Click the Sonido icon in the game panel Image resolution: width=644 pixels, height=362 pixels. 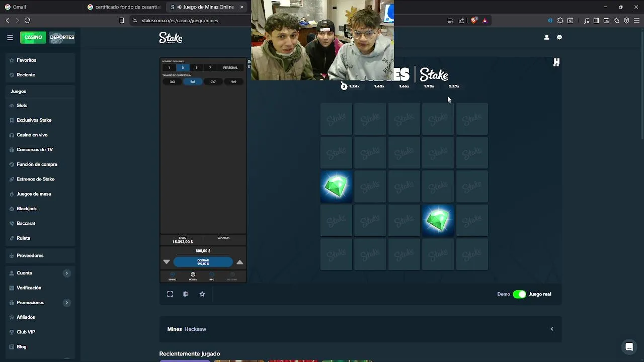pos(173,276)
